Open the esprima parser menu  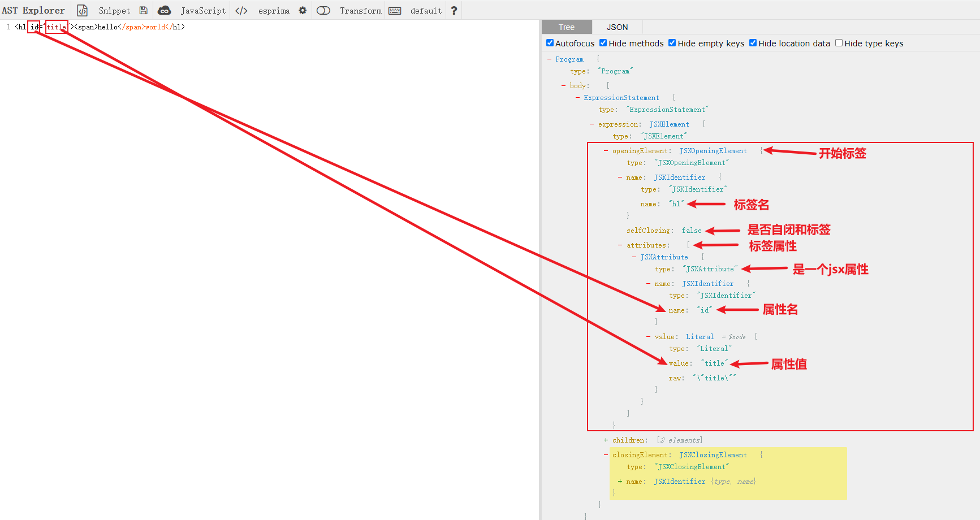click(x=274, y=10)
